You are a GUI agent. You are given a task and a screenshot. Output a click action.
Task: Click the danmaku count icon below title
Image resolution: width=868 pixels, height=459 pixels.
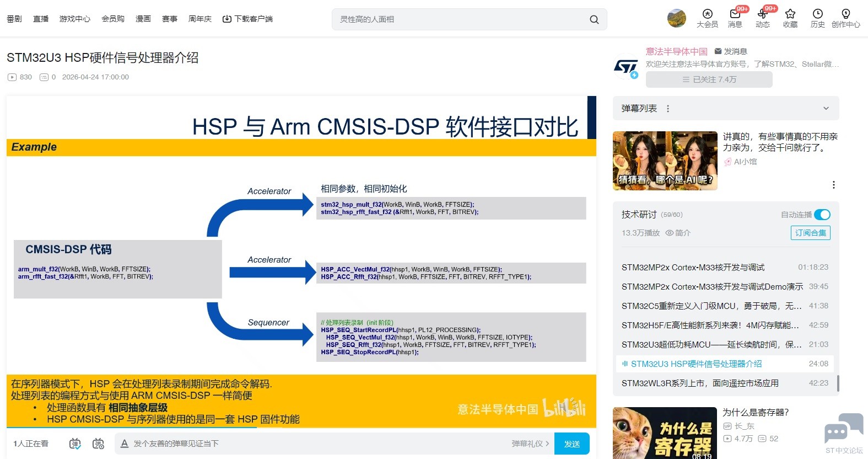[x=44, y=77]
